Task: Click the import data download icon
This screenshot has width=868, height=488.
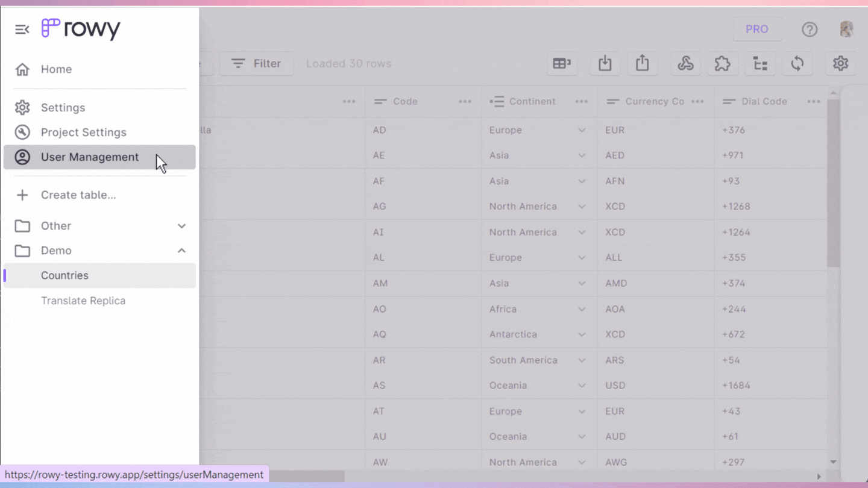Action: [x=605, y=64]
